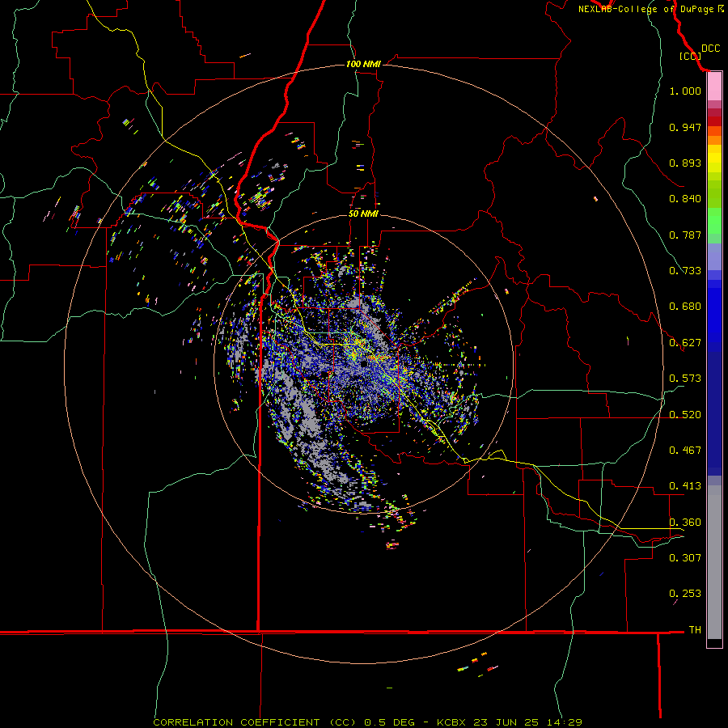Click the 0.840 legend value
This screenshot has height=728, width=728.
click(x=685, y=199)
